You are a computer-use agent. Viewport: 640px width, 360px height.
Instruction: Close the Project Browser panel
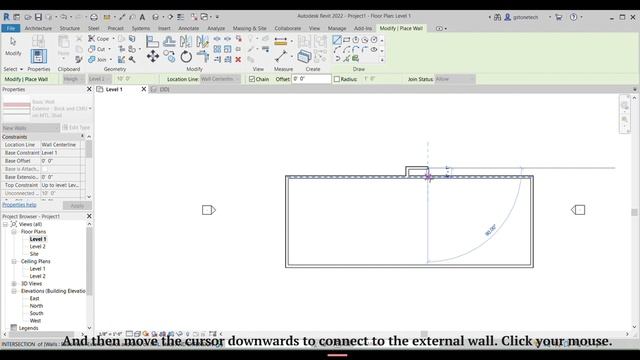89,216
